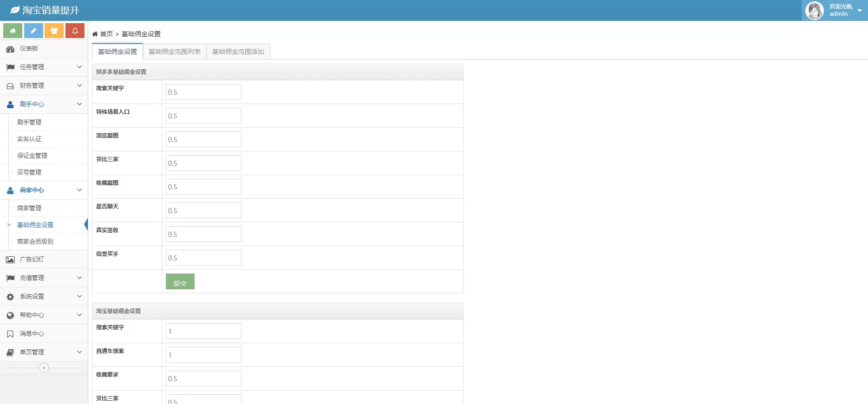Click the 消息中心 bookmark icon
This screenshot has height=404, width=868.
10,334
